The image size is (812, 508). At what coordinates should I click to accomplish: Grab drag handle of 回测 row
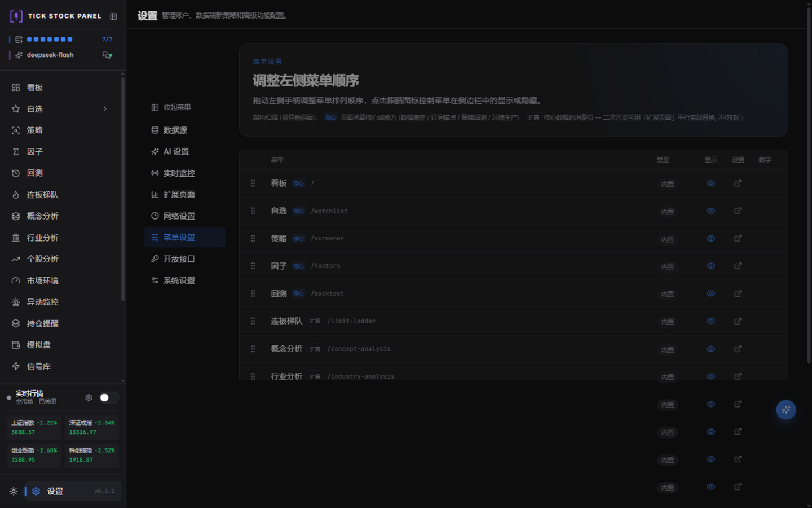pos(253,294)
